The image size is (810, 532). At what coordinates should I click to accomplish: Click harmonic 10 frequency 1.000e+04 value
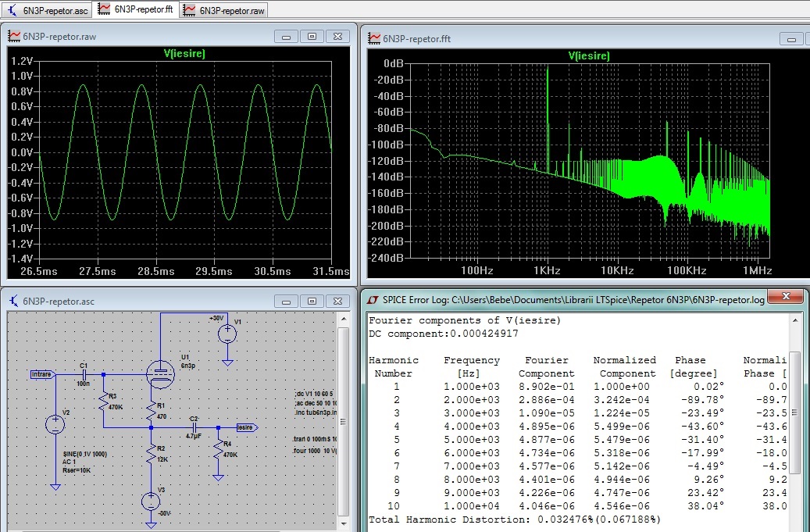[472, 506]
